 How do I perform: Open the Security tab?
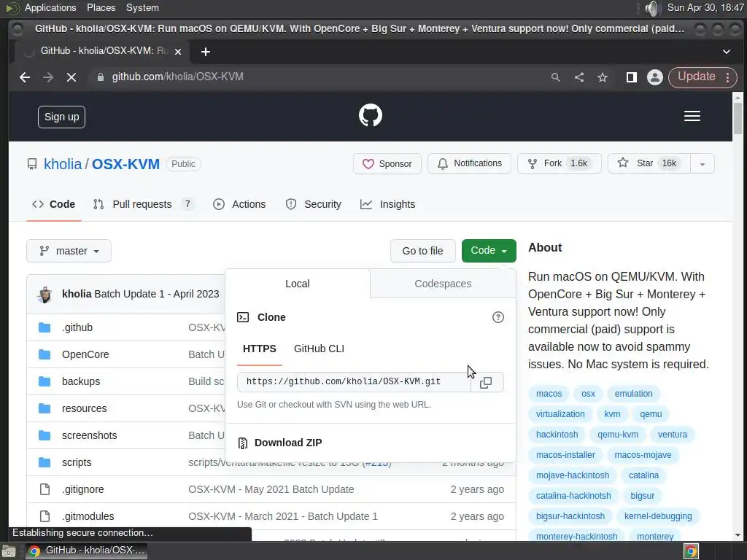313,204
